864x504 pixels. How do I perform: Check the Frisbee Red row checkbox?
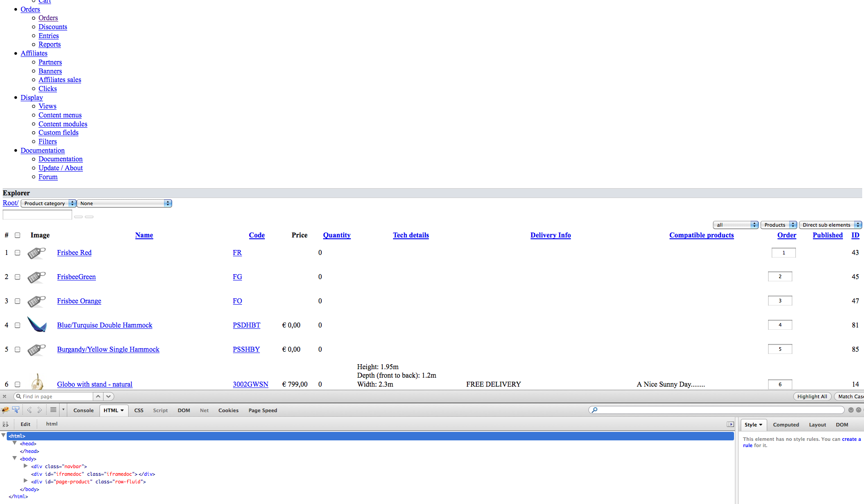(17, 253)
